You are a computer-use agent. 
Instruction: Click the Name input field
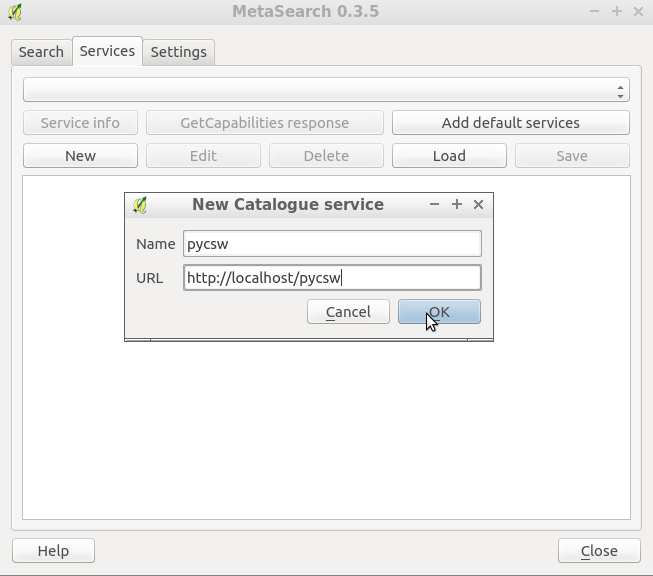[x=332, y=244]
